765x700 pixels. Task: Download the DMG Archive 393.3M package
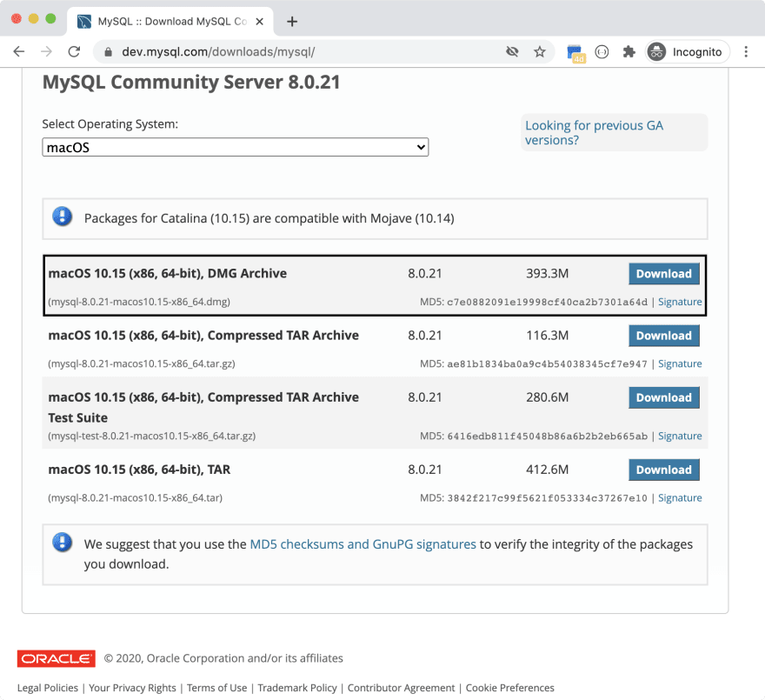(x=663, y=273)
